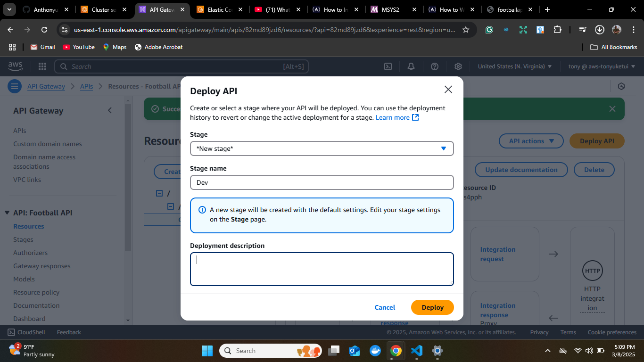
Task: Select Authorizers in the sidebar
Action: (x=30, y=253)
